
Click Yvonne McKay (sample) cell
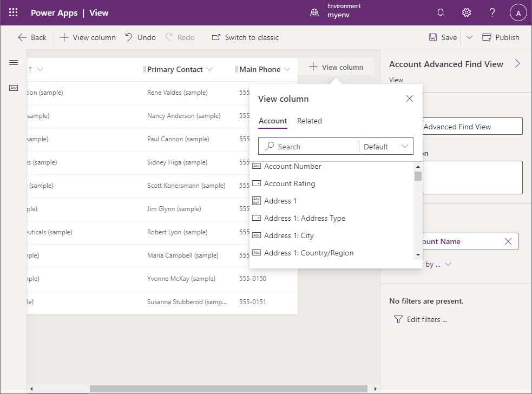[181, 279]
